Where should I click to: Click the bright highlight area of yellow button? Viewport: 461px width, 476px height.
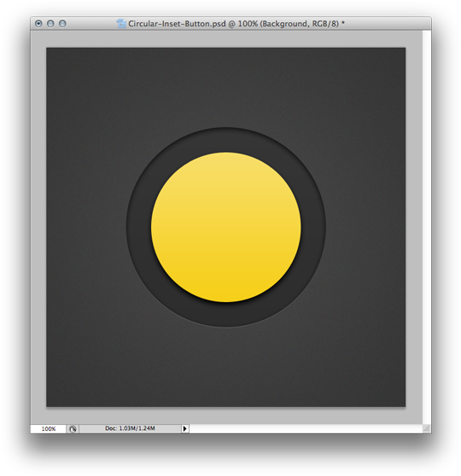click(x=226, y=170)
